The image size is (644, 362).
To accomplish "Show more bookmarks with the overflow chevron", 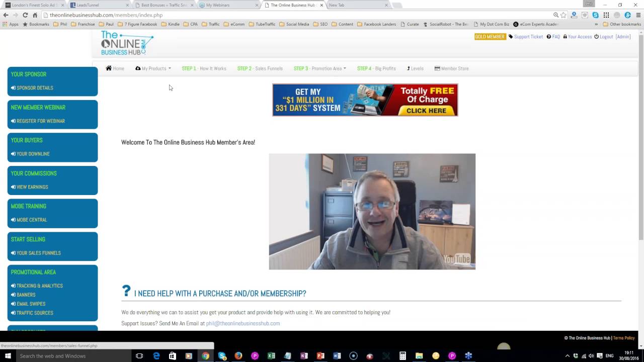I will (x=596, y=24).
